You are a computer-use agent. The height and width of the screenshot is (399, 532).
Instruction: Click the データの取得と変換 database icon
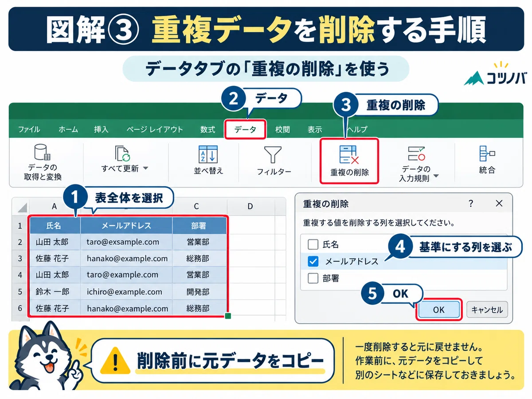[x=43, y=152]
